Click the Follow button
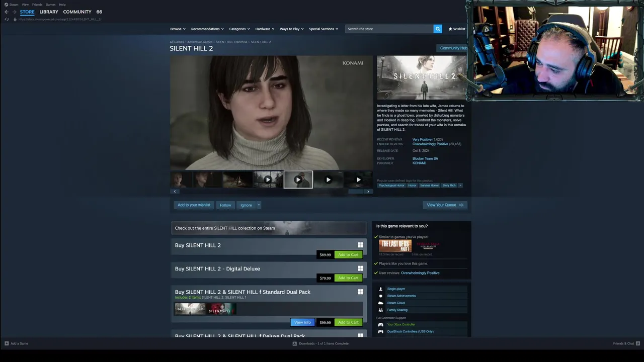 coord(225,205)
